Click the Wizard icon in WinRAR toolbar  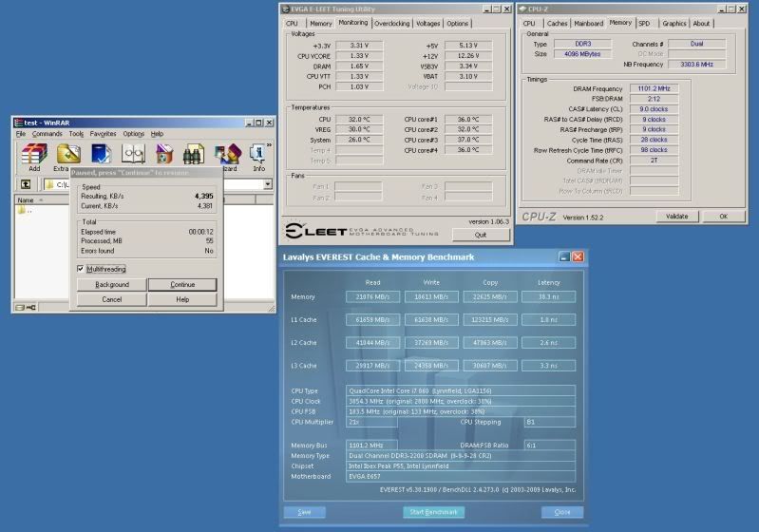tap(227, 157)
